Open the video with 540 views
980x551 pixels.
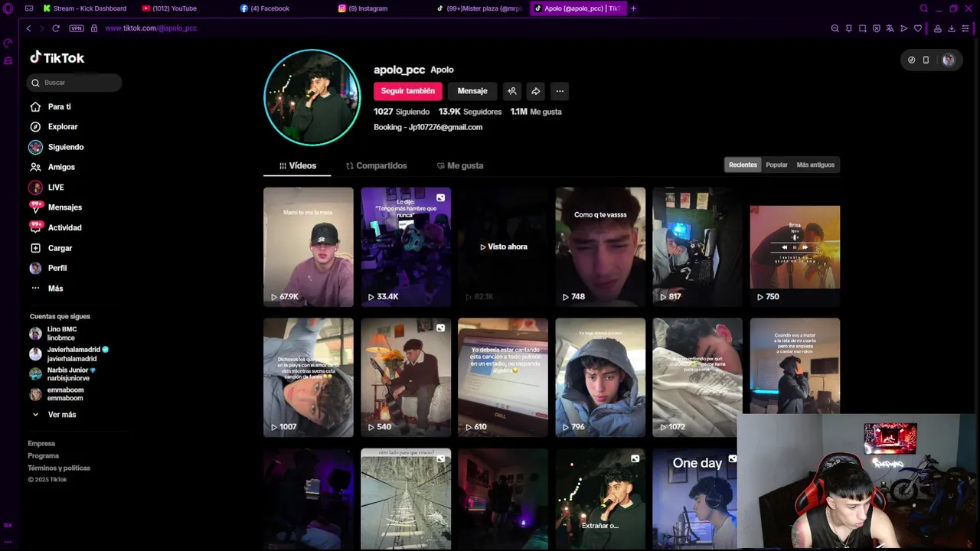click(406, 377)
